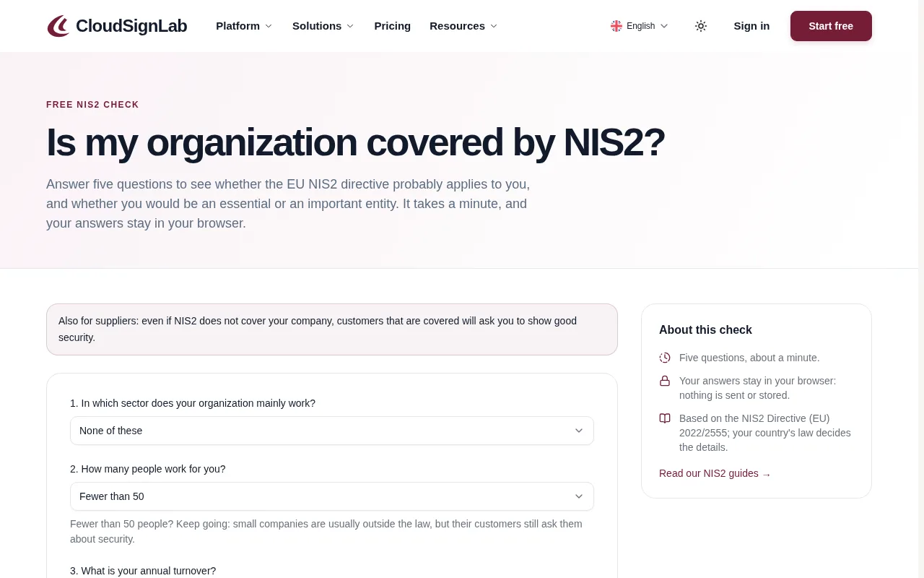Screen dimensions: 924x578
Task: Open the Platform menu
Action: [x=244, y=26]
